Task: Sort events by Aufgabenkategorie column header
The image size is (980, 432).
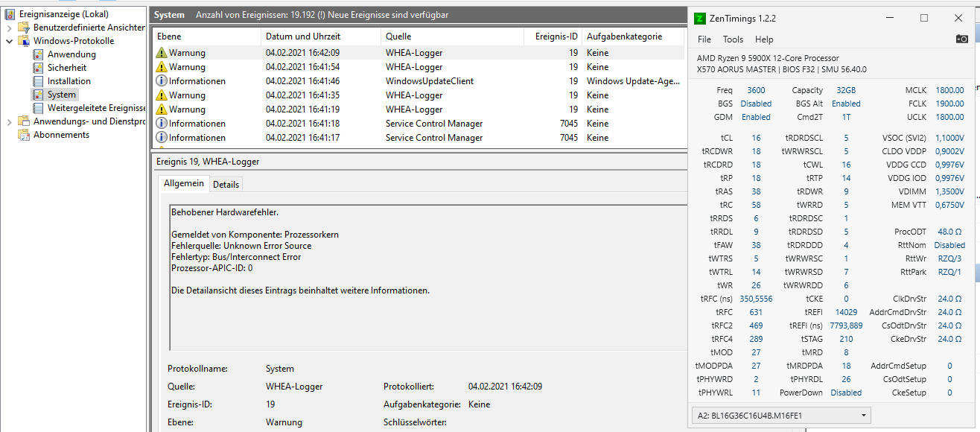Action: (x=633, y=36)
